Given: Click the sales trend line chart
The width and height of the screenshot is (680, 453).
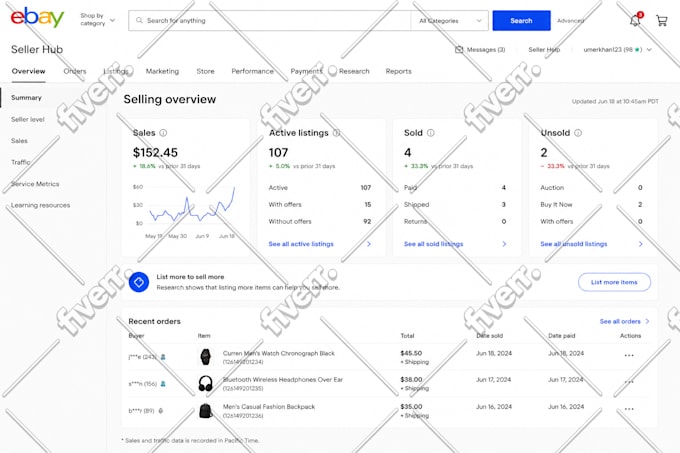Looking at the screenshot, I should tap(192, 205).
